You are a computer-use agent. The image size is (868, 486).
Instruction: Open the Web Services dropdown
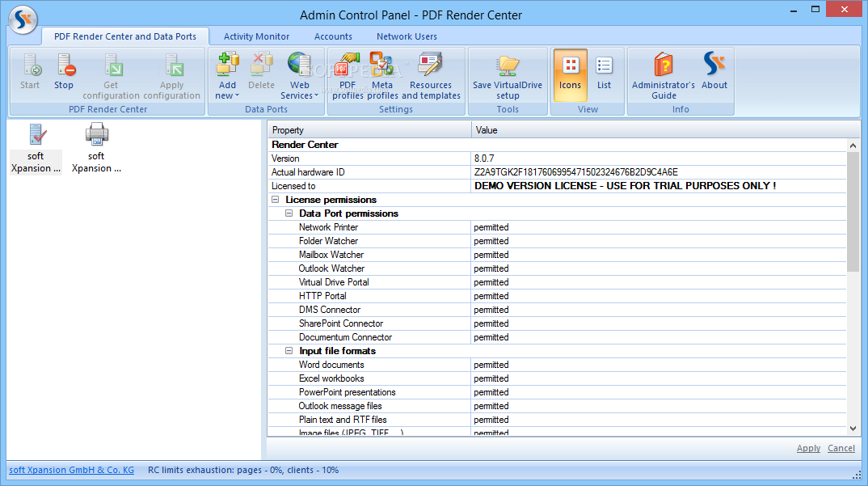(x=300, y=77)
